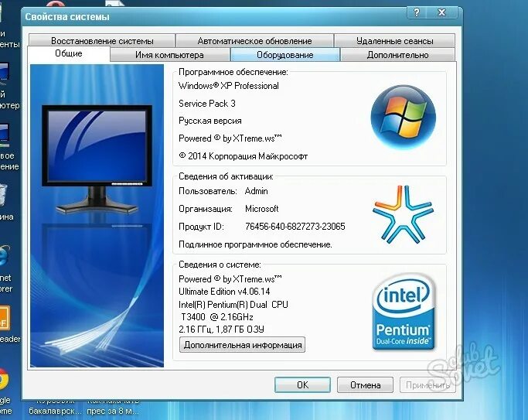Click the Intel Pentium Dual-Core badge
The image size is (528, 420).
(404, 312)
